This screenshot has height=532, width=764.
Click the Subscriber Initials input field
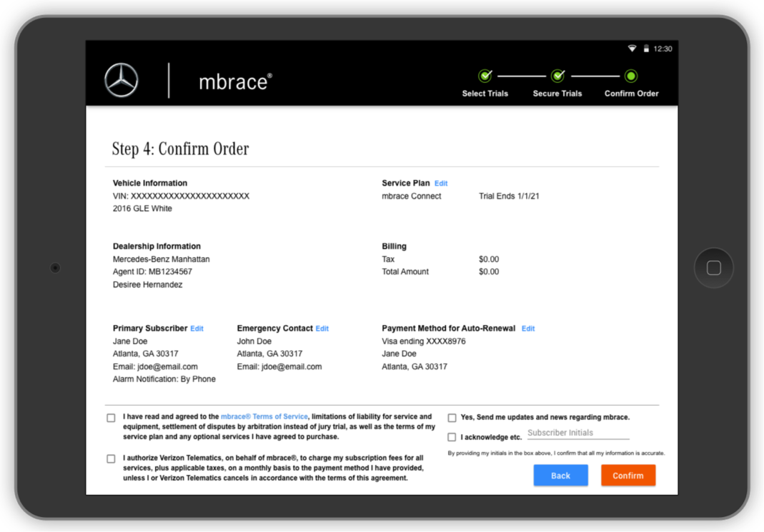click(577, 433)
